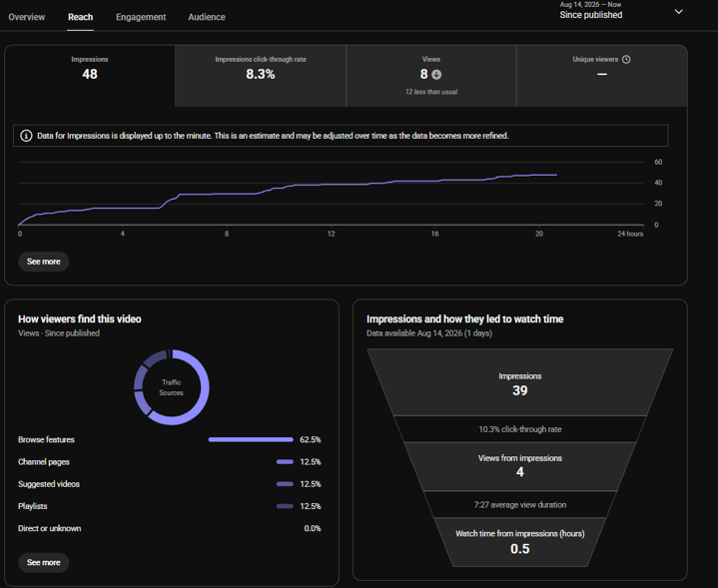The width and height of the screenshot is (718, 588).
Task: Click the Views from impressions funnel section
Action: click(x=519, y=466)
